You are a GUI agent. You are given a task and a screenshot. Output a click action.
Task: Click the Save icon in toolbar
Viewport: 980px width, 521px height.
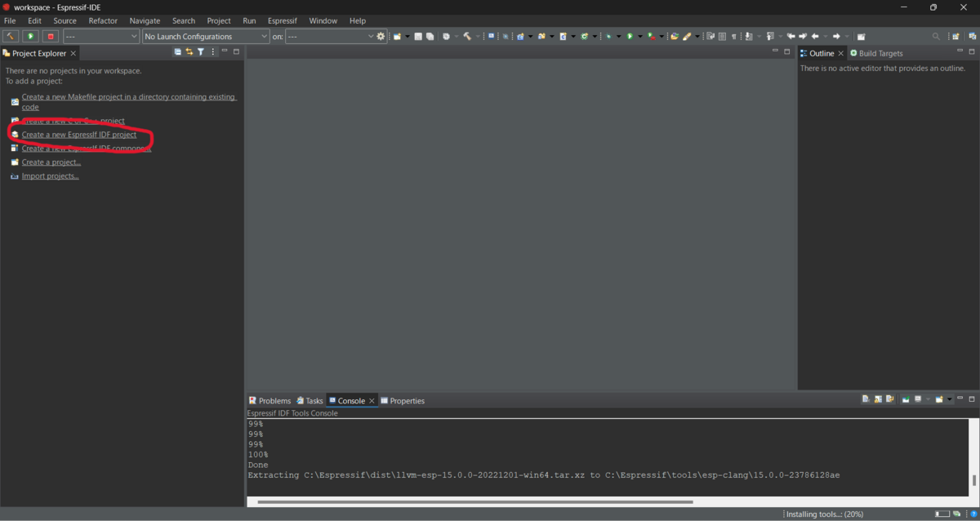(x=417, y=36)
